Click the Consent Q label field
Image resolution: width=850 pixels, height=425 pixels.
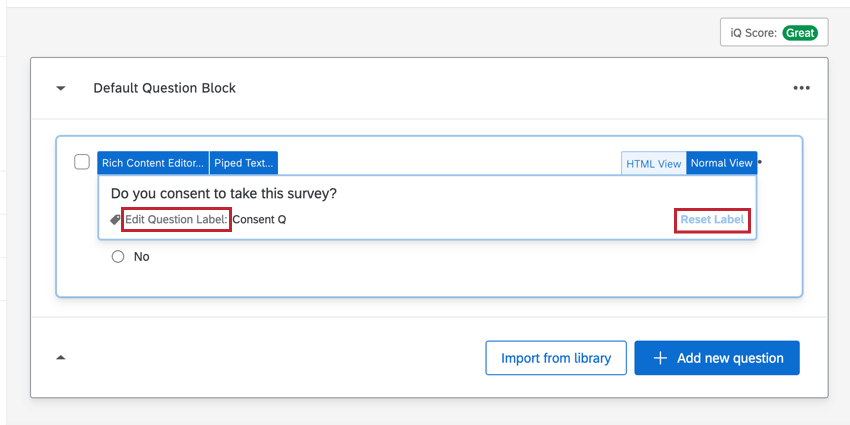coord(260,220)
